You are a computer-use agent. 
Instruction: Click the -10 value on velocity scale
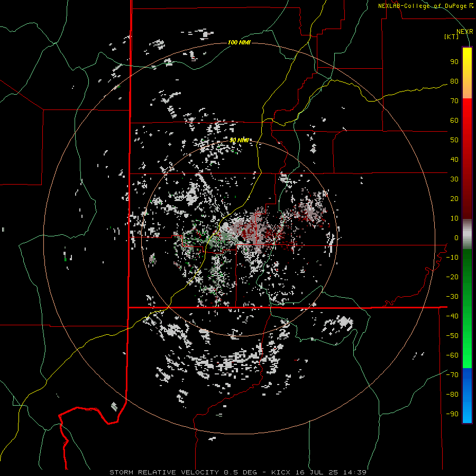pos(452,258)
